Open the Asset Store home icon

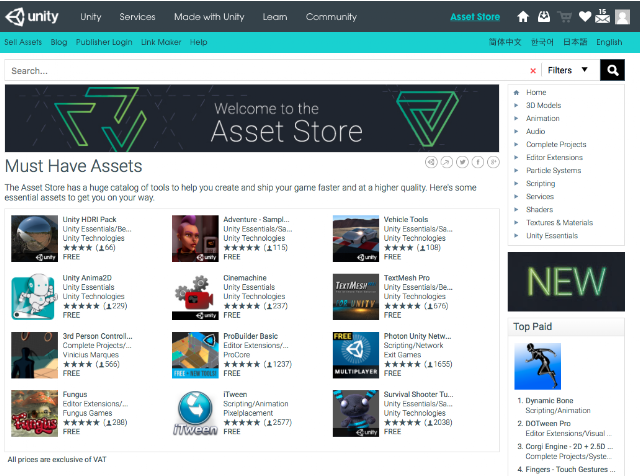tap(523, 17)
